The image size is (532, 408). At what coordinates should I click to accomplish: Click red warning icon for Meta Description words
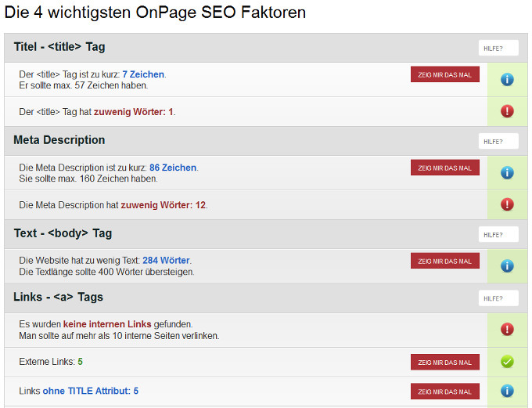(x=507, y=204)
